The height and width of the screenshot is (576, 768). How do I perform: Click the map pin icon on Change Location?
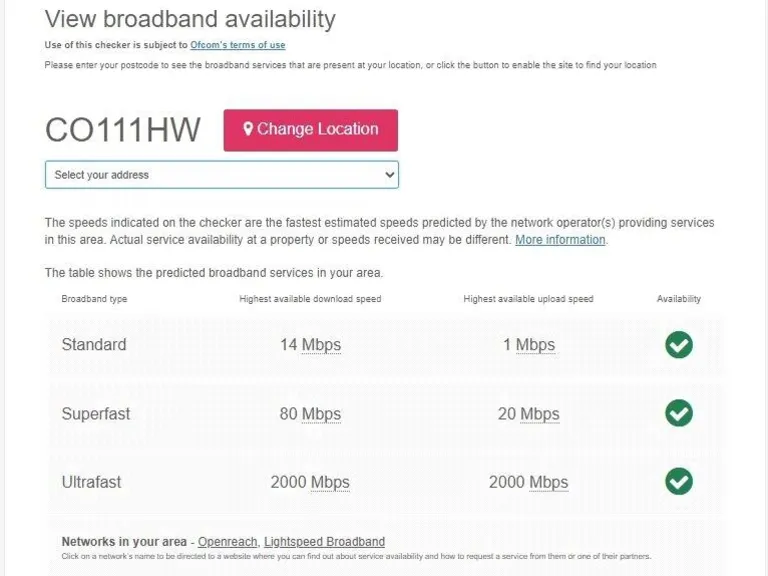[248, 129]
